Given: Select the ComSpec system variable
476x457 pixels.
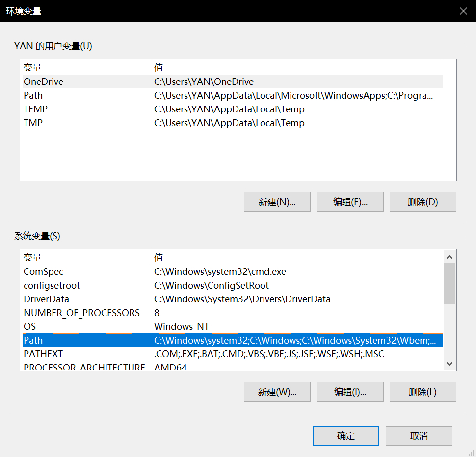Looking at the screenshot, I should coord(233,271).
